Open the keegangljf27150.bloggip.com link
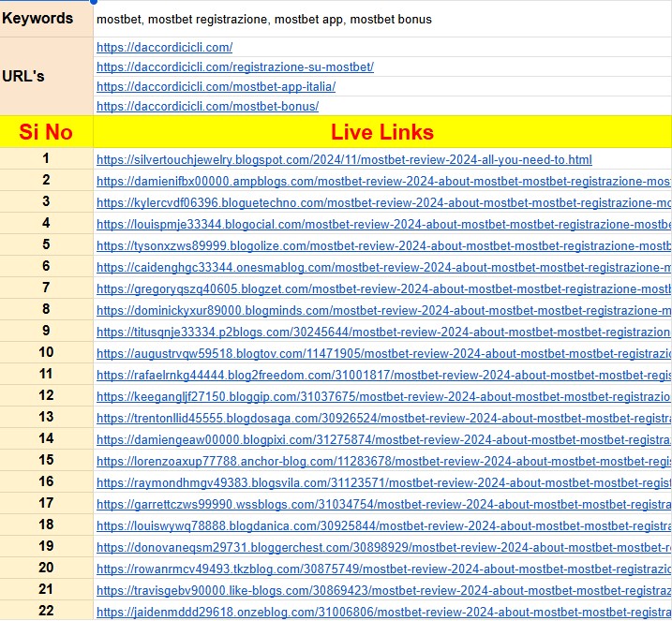 click(x=383, y=396)
